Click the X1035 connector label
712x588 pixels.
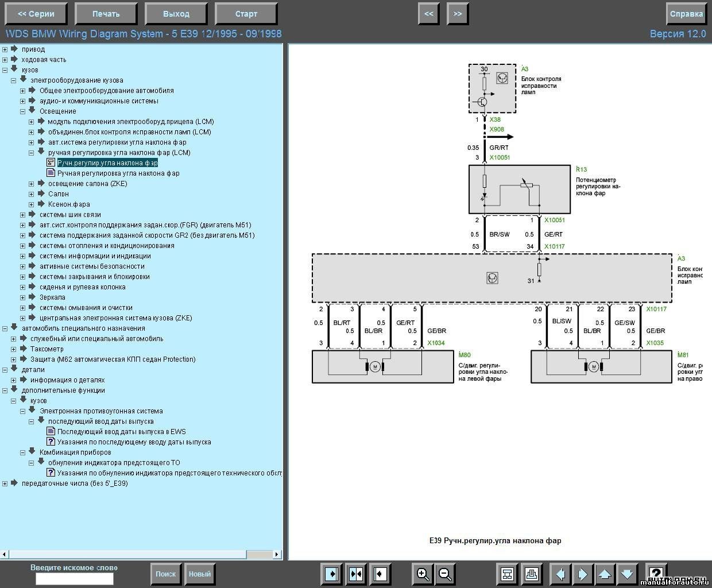(x=655, y=343)
